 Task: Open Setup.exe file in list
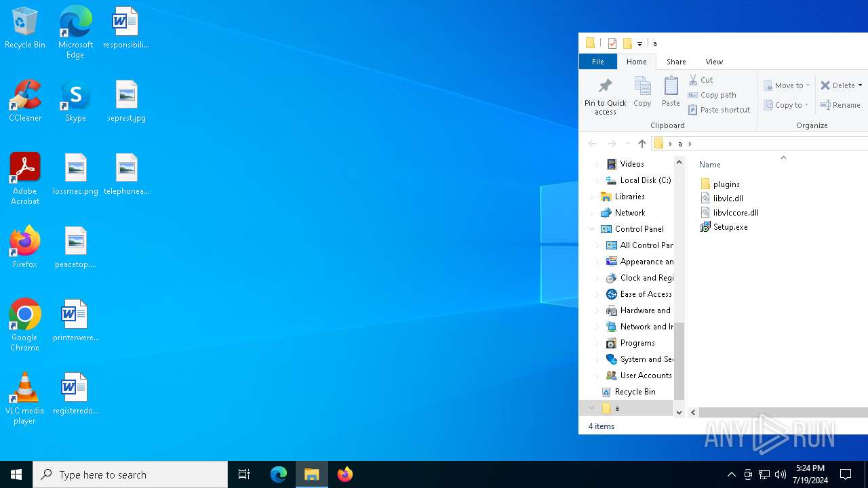(730, 227)
